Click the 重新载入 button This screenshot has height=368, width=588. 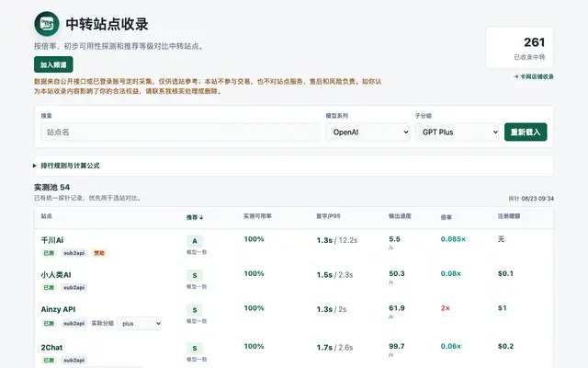pyautogui.click(x=526, y=132)
